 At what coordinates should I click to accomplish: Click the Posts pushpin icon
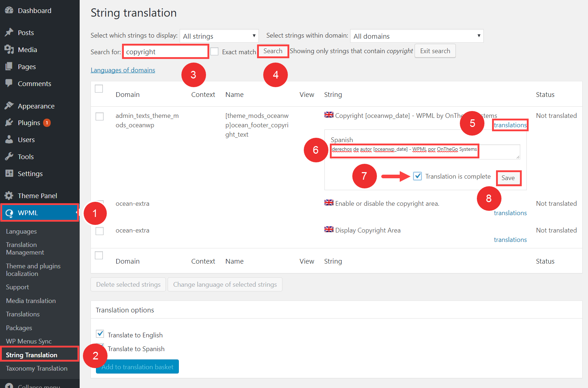click(x=9, y=33)
